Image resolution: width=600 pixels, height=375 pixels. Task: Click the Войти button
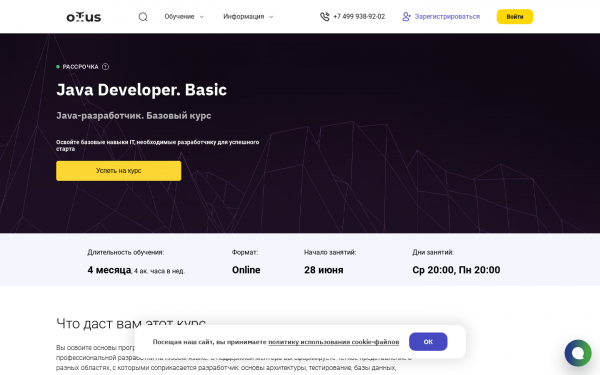515,17
